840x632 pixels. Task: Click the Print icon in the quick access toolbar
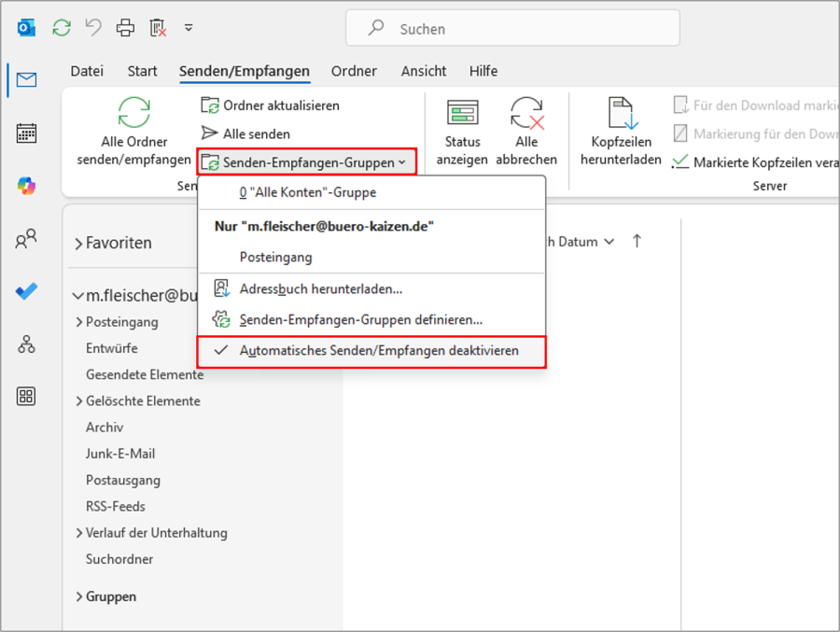(x=124, y=27)
